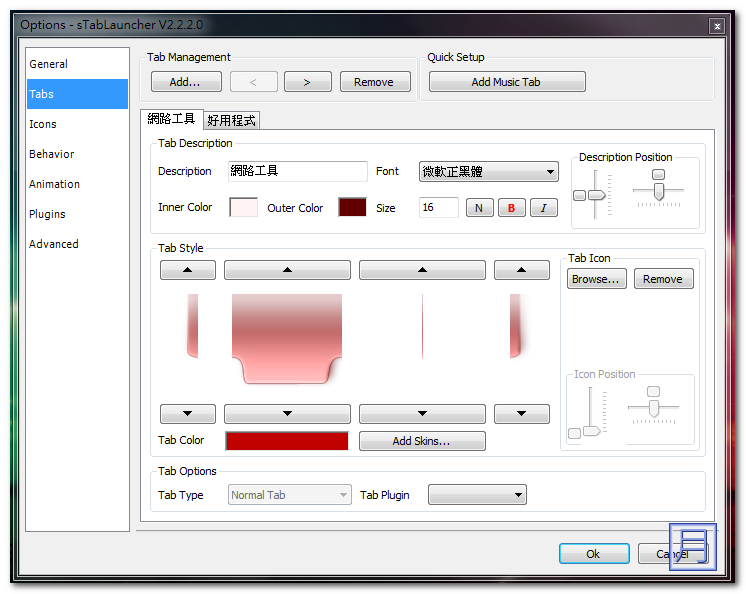Toggle the normal N font style
This screenshot has height=594, width=746.
[x=479, y=208]
